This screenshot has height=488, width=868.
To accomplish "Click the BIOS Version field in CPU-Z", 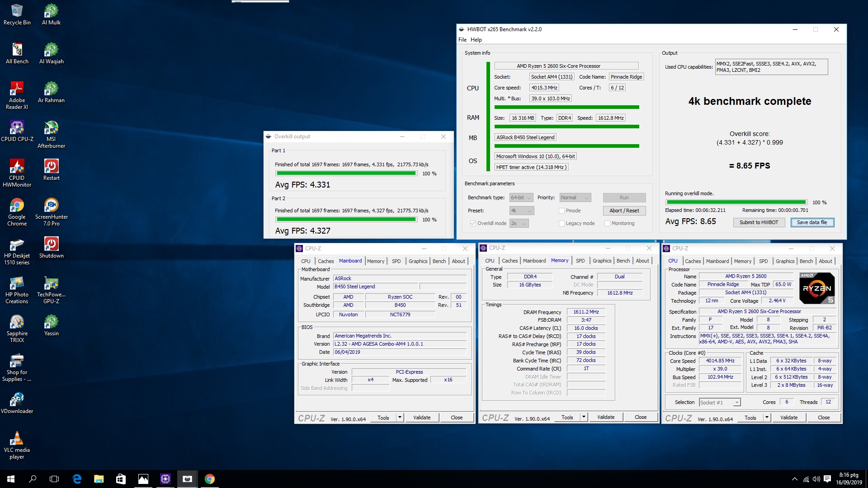I will 400,344.
